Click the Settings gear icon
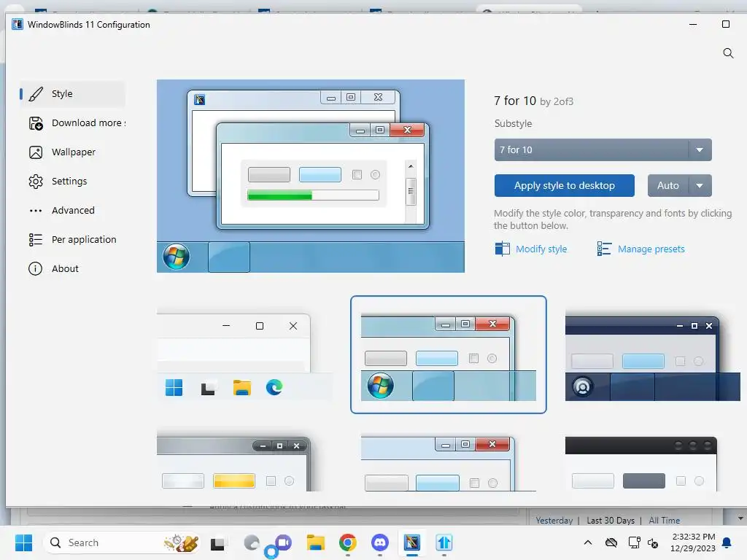This screenshot has height=560, width=747. [x=36, y=182]
